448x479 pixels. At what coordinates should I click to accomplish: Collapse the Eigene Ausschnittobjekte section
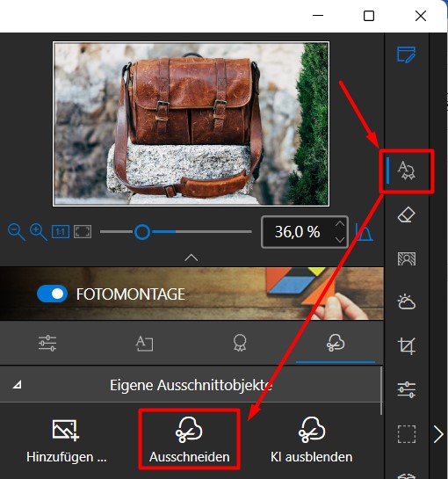(x=17, y=385)
